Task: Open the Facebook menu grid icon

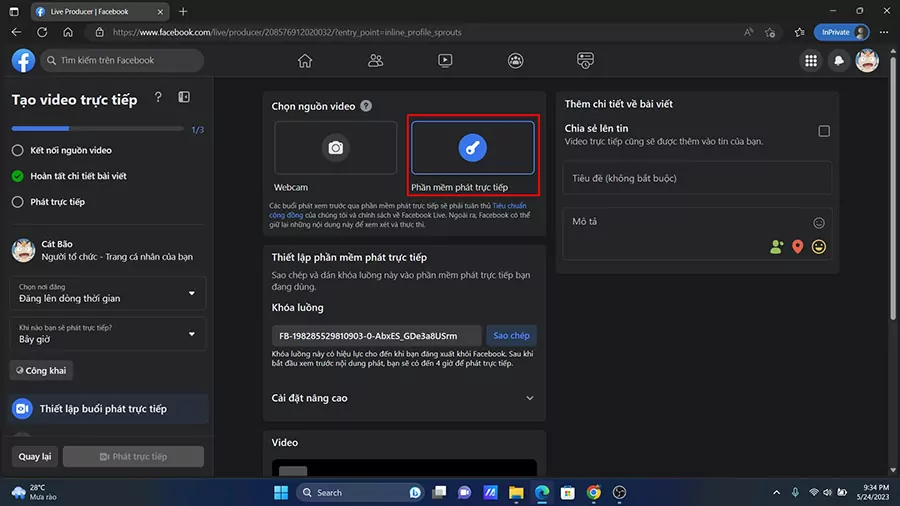Action: point(810,60)
